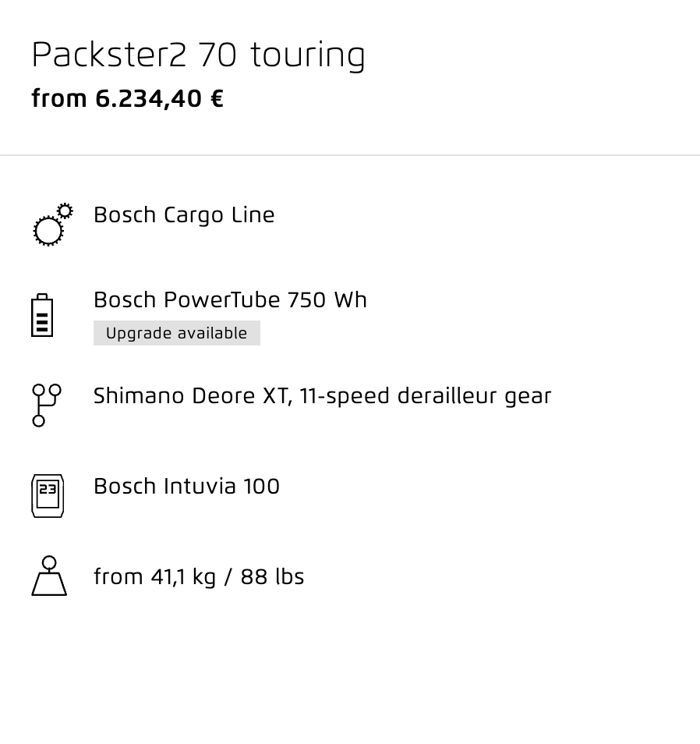Click the Upgrade available badge
Screen dimensions: 700x744
(176, 333)
